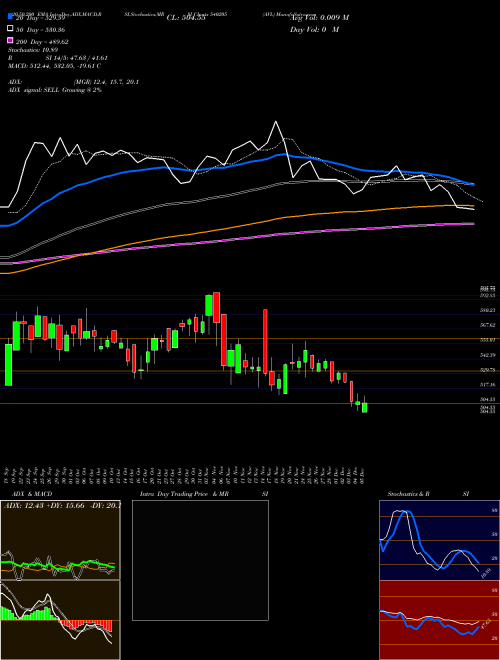The image size is (500, 660).
Task: Select the '200 Day - 489.62' legend text
Action: (x=42, y=42)
